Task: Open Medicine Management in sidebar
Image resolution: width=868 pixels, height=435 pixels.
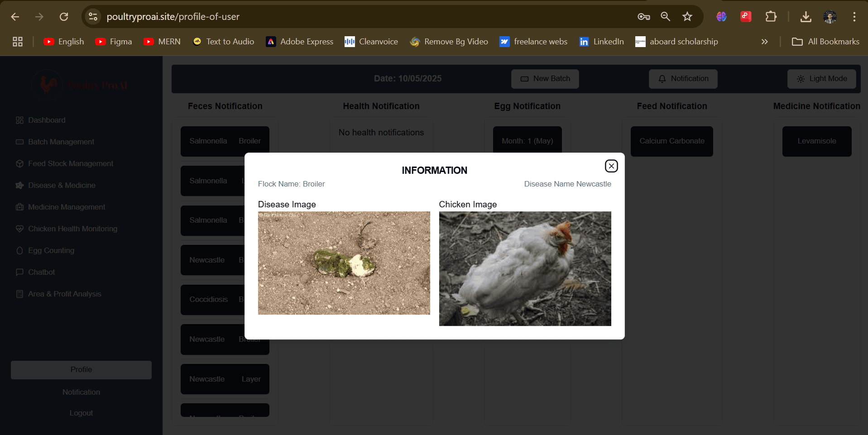Action: pyautogui.click(x=61, y=207)
